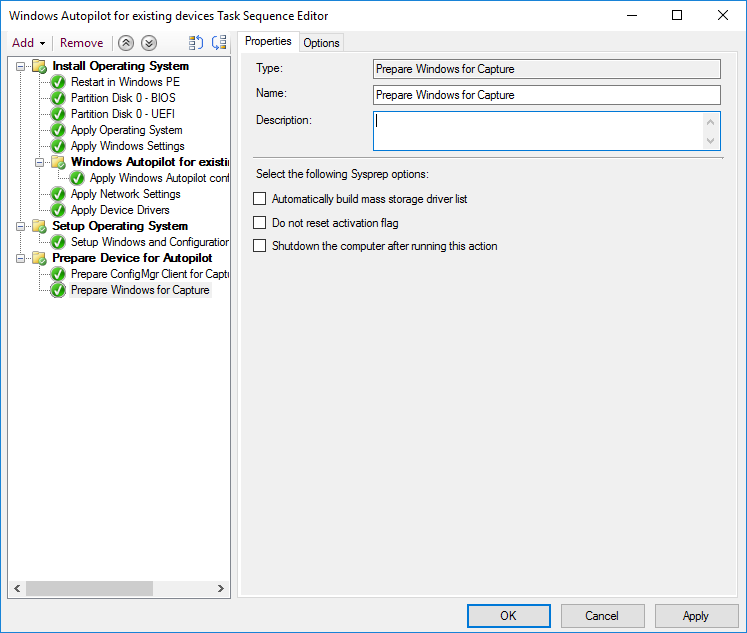Select Prepare ConfigMgr Client for Capture step
747x633 pixels.
pos(150,274)
